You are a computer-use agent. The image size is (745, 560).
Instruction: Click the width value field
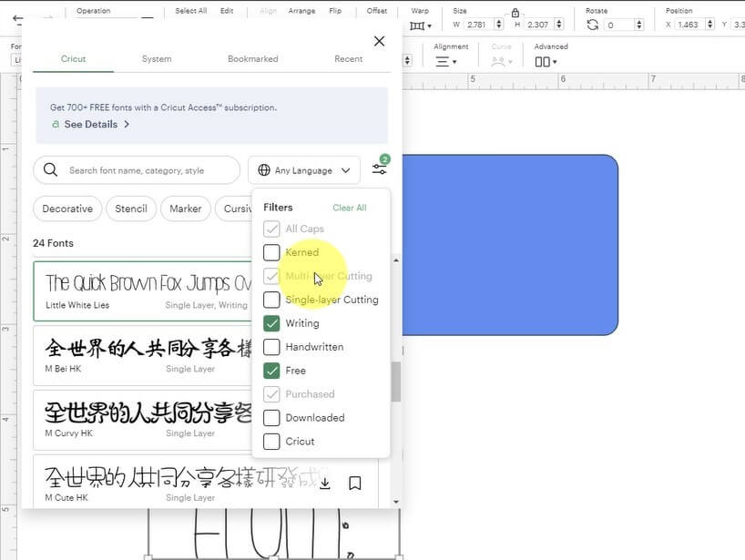coord(479,25)
